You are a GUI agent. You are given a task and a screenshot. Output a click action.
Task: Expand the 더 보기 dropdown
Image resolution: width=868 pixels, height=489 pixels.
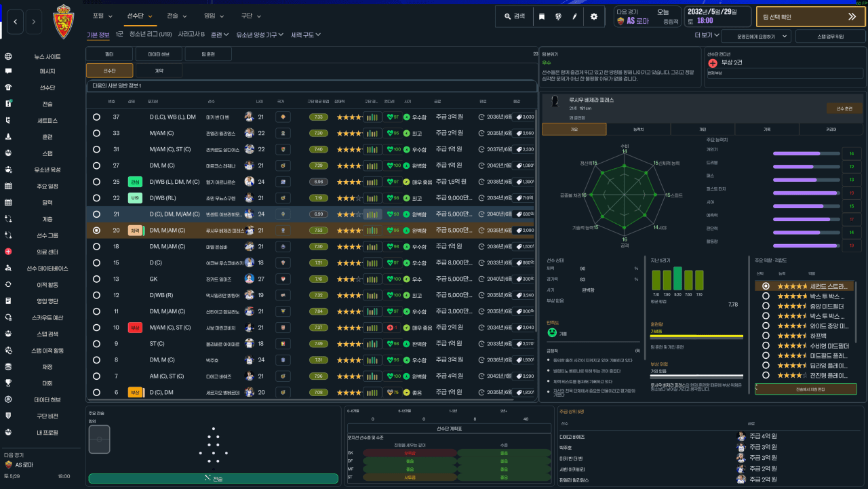[x=707, y=35]
